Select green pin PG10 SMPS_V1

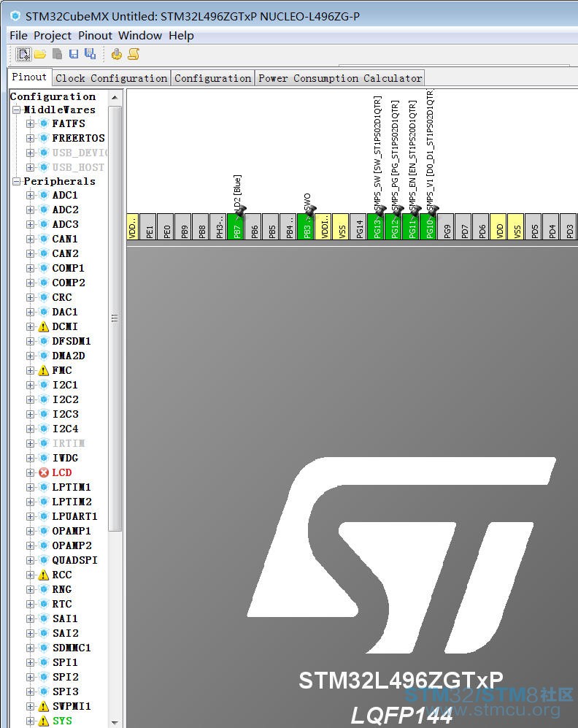[428, 226]
